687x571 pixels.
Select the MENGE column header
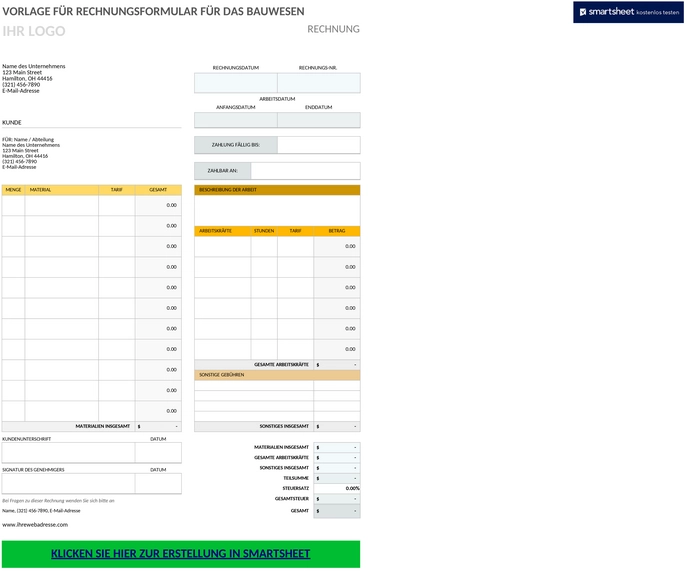[13, 190]
